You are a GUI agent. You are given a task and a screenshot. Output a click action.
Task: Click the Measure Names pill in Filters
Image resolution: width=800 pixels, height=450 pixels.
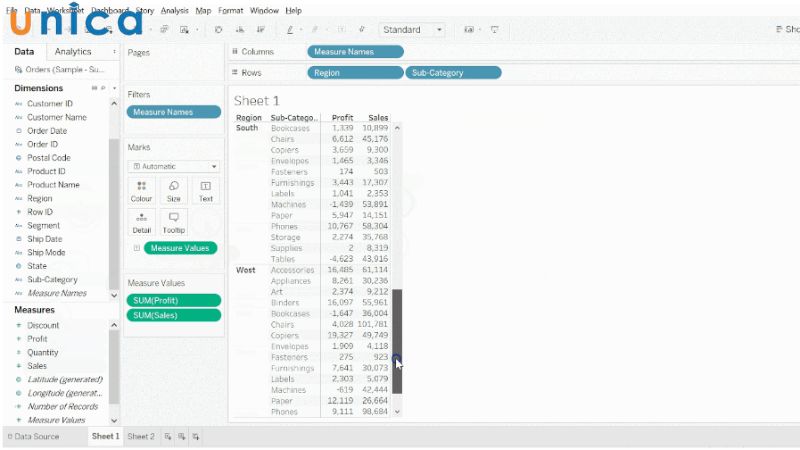(173, 112)
